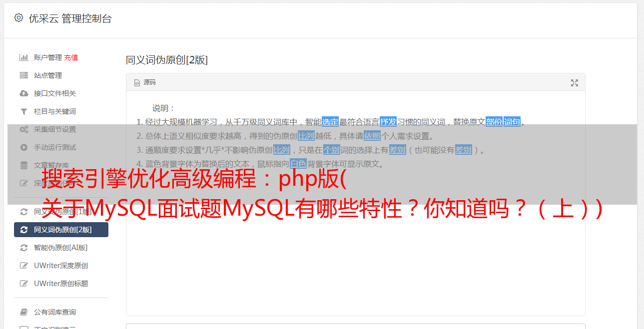Image resolution: width=644 pixels, height=329 pixels.
Task: Click the play circle icon for 手动运行测试
Action: 23,147
